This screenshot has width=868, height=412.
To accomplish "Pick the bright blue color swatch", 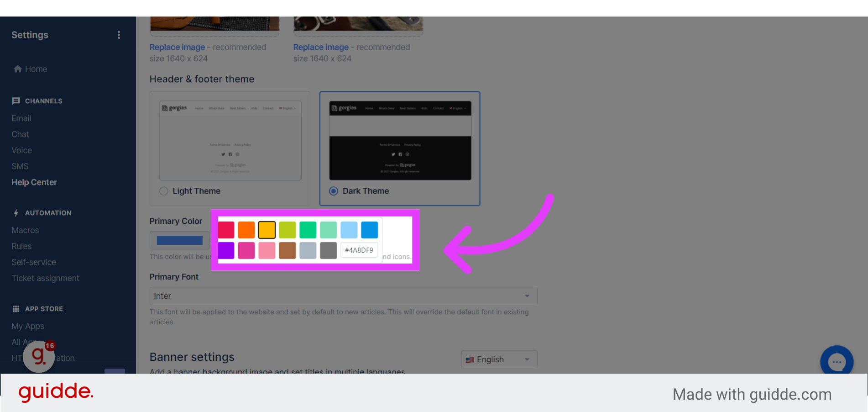I will pos(370,230).
